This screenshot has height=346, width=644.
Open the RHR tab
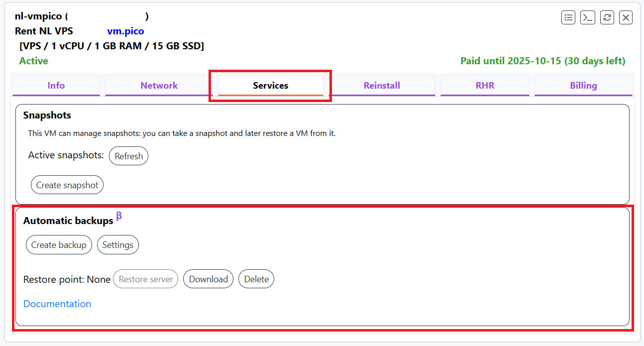pos(485,86)
